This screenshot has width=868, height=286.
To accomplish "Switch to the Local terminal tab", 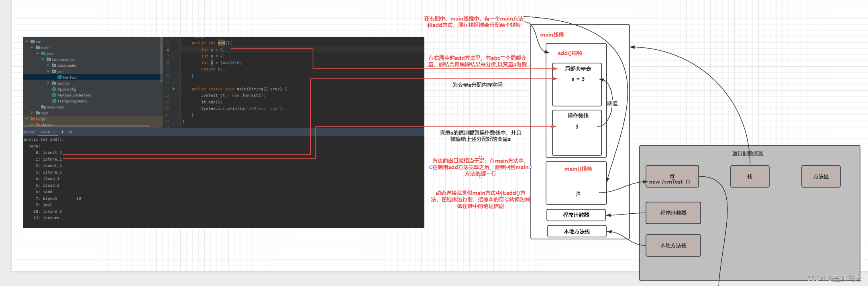I will [x=46, y=132].
